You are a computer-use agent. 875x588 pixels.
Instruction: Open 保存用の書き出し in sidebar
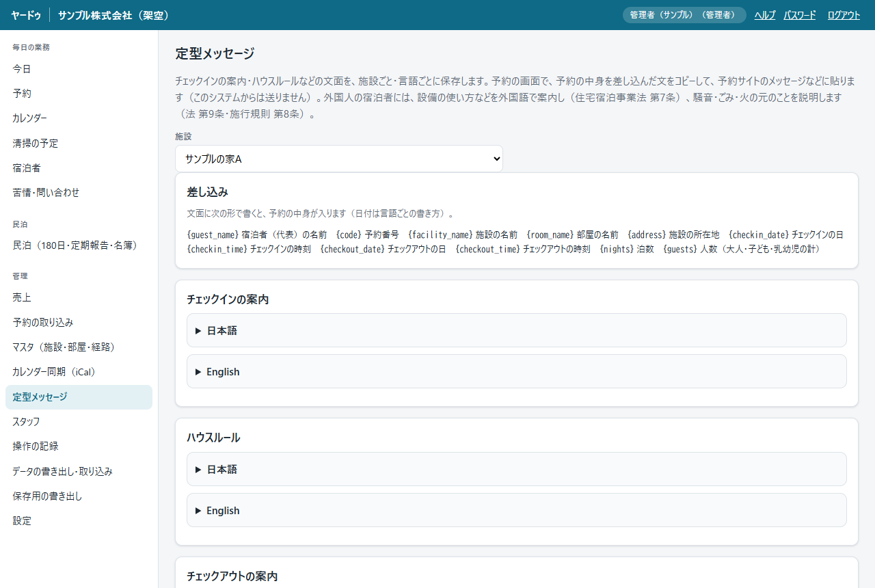click(79, 496)
